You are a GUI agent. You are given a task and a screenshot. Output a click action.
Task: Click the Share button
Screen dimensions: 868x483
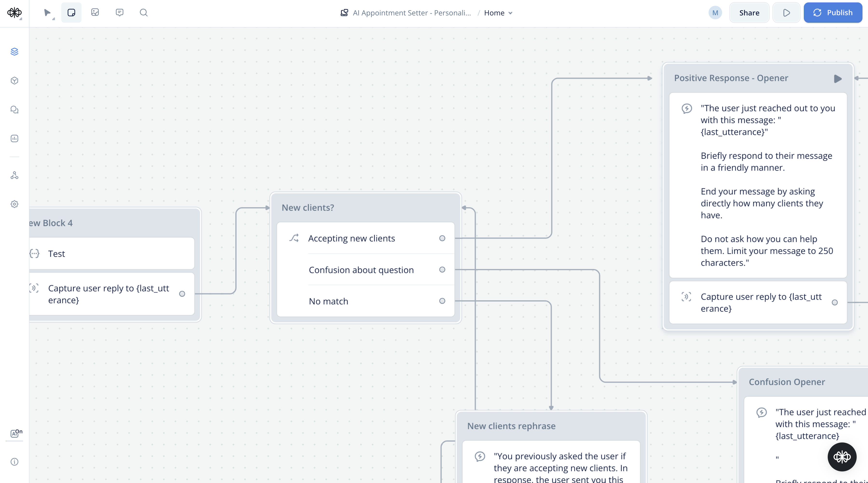click(749, 13)
